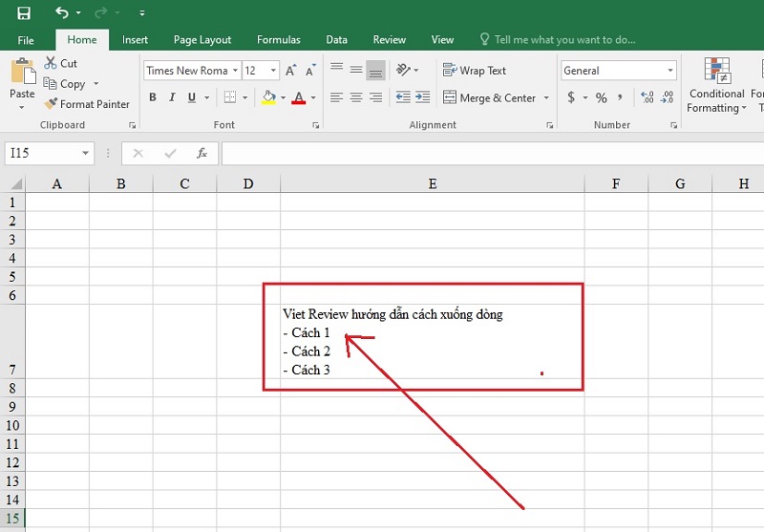
Task: Increase cell indent
Action: pos(422,97)
